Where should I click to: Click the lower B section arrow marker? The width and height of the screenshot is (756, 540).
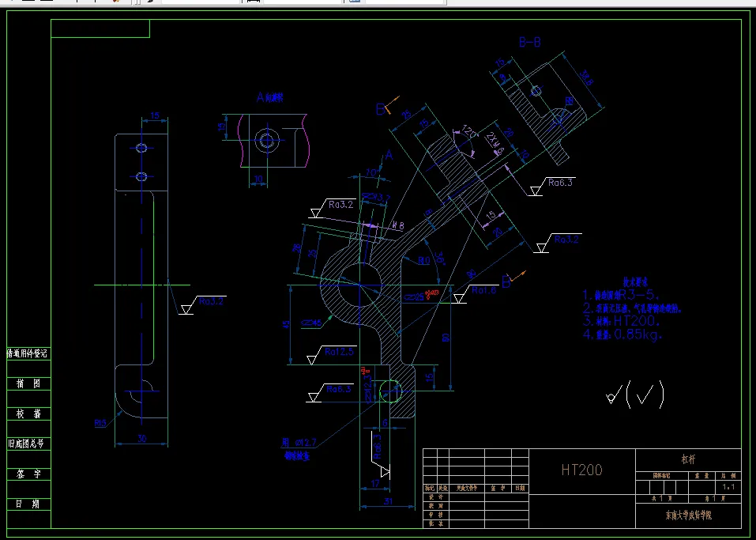click(x=513, y=280)
